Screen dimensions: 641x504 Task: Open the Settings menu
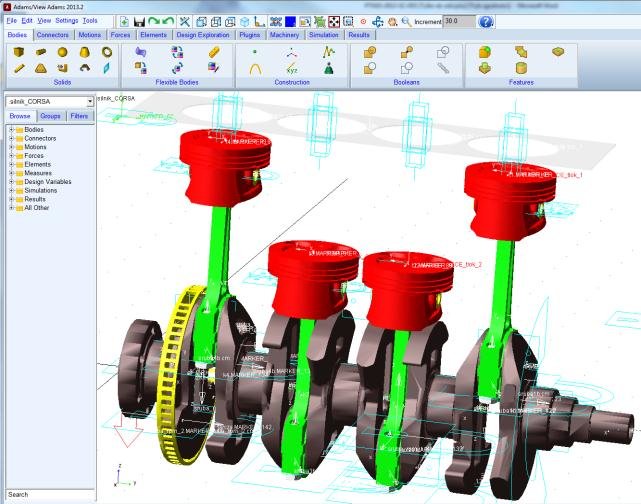(67, 20)
